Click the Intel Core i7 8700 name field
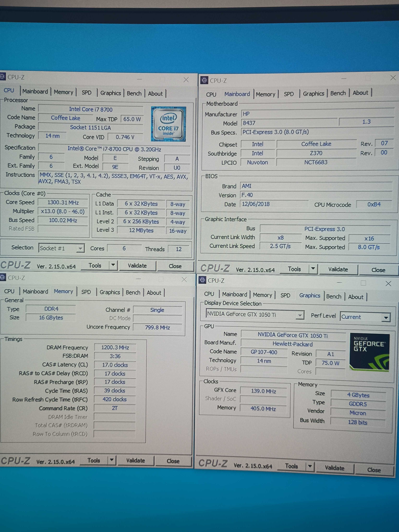 pos(91,109)
